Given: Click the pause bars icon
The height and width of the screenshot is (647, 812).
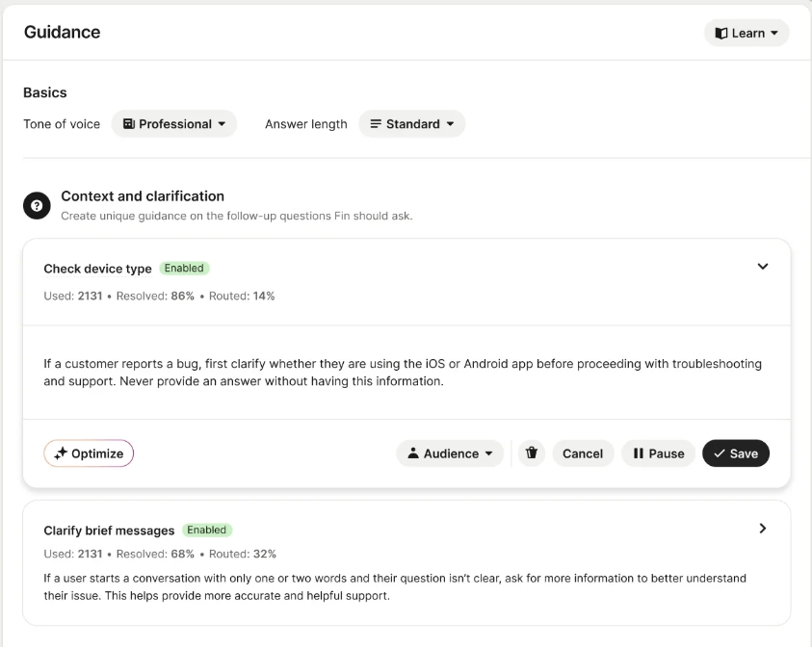Looking at the screenshot, I should 638,453.
